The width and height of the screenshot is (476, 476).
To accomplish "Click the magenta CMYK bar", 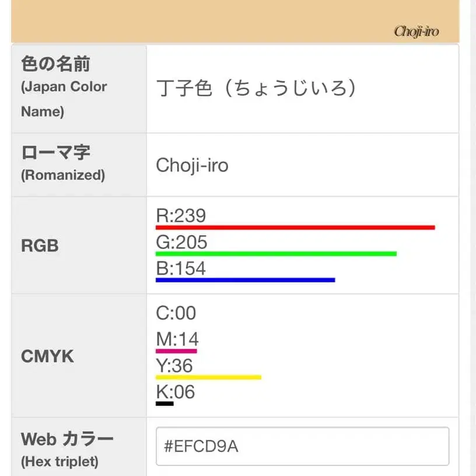I will (176, 350).
